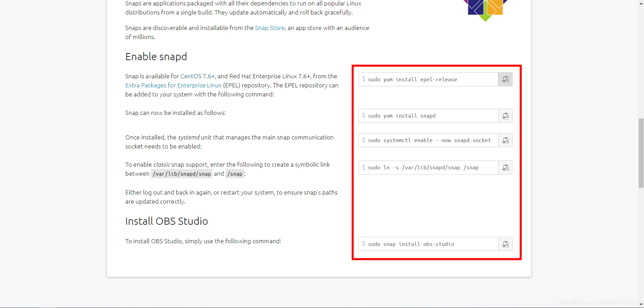Click the epel-release command text field
The image size is (644, 308).
coord(428,79)
